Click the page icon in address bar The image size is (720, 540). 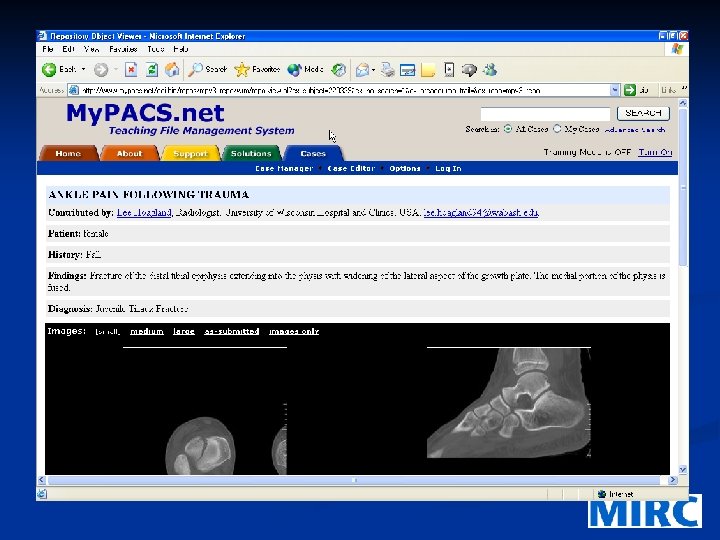[x=73, y=90]
